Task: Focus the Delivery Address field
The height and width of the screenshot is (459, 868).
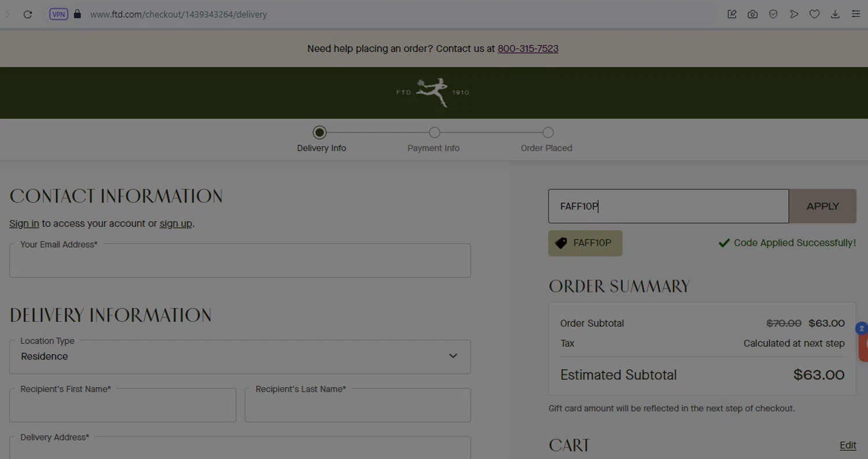Action: 240,448
